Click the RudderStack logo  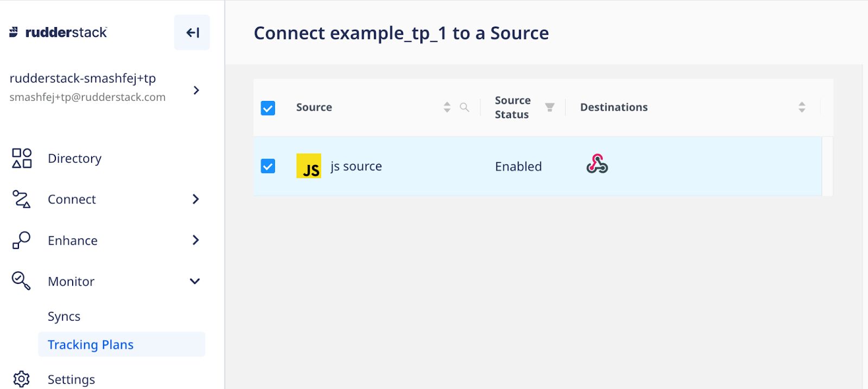58,33
